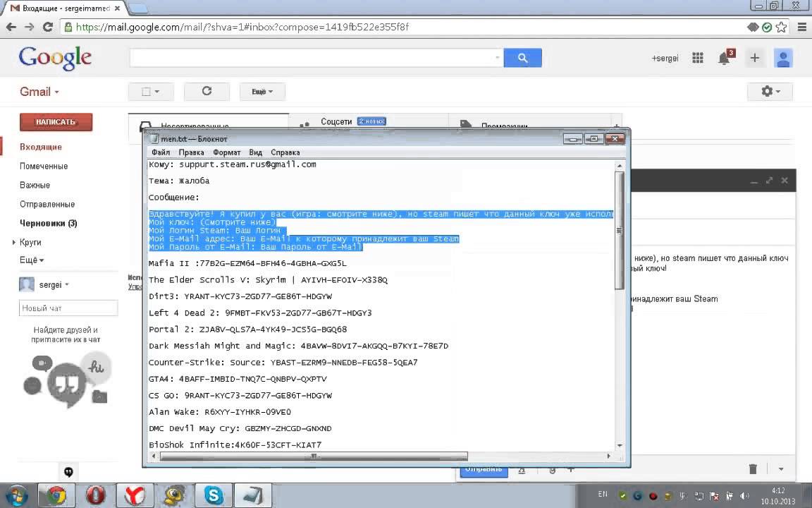Open Google notifications bell

(x=725, y=58)
